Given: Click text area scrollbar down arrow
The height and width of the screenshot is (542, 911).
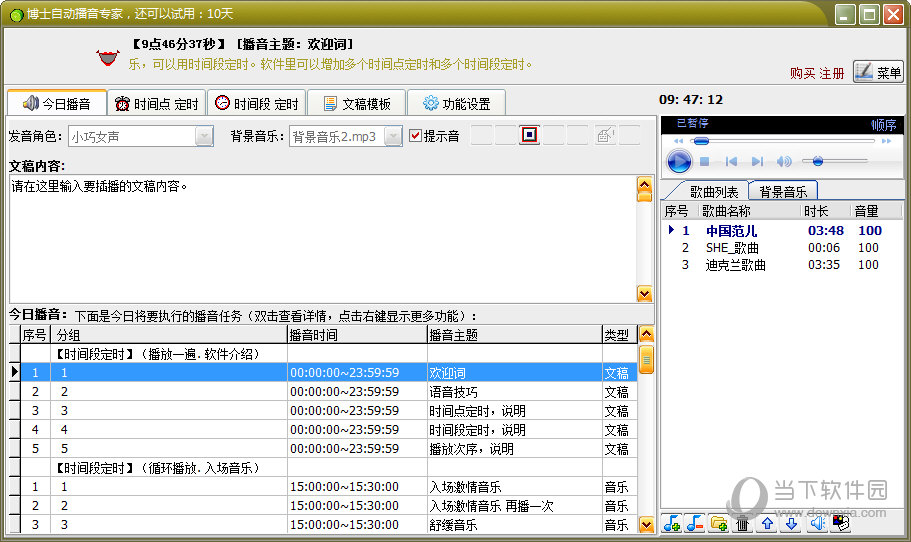Looking at the screenshot, I should [x=644, y=294].
